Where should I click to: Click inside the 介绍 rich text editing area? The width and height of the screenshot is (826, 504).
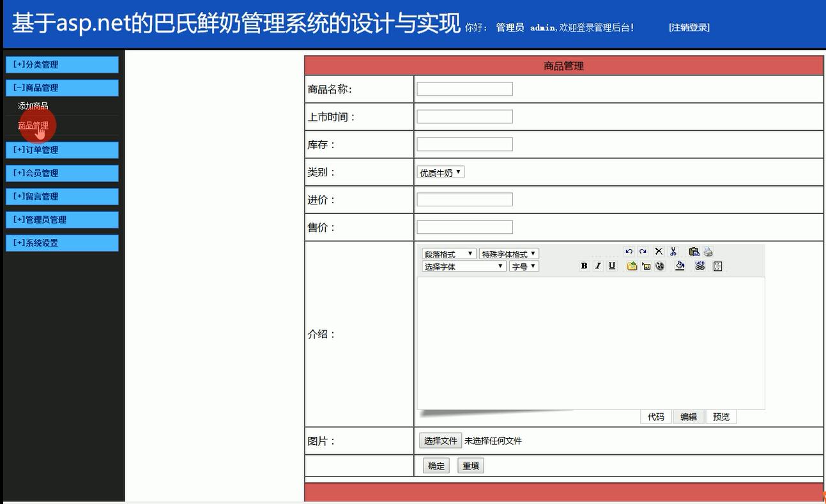click(591, 343)
